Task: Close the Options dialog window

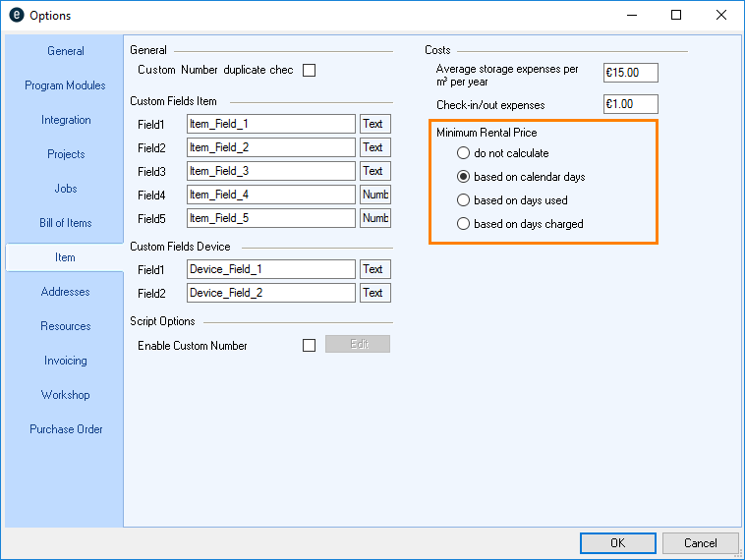Action: pyautogui.click(x=721, y=16)
